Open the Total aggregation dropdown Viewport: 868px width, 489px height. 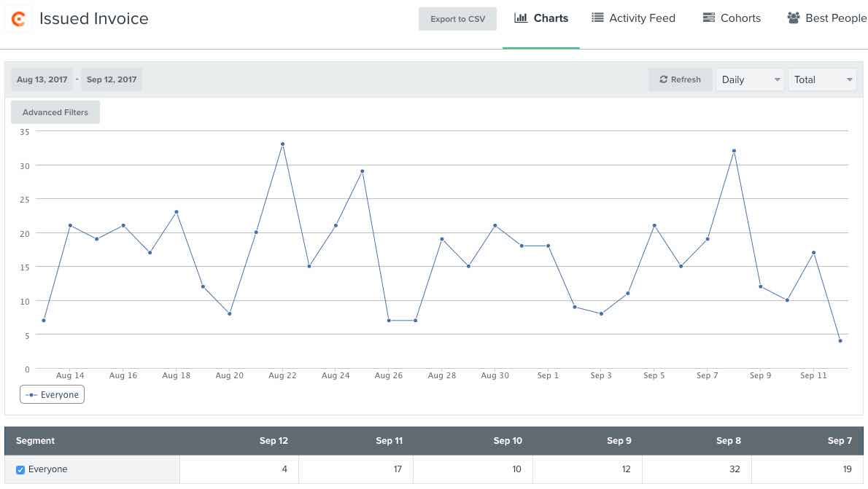pos(822,79)
